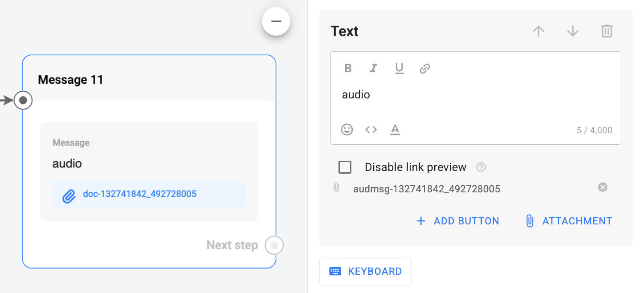The width and height of the screenshot is (644, 293).
Task: Show help for link preview option
Action: [x=481, y=167]
